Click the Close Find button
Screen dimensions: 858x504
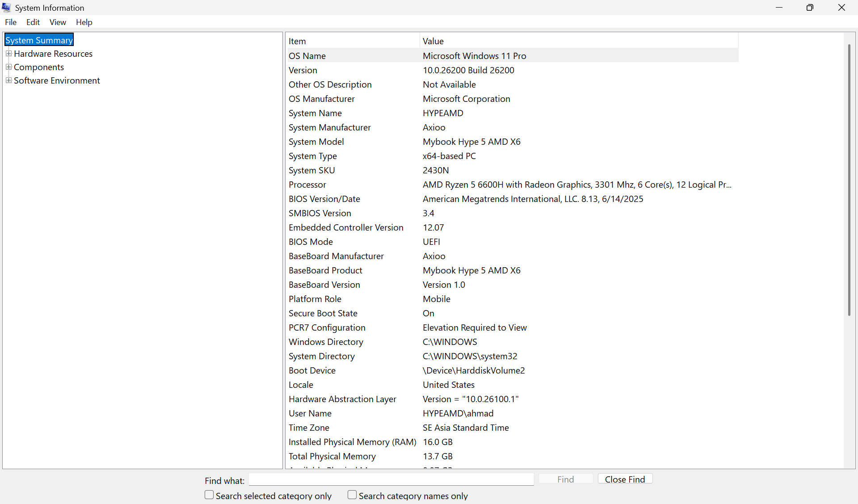pos(625,479)
